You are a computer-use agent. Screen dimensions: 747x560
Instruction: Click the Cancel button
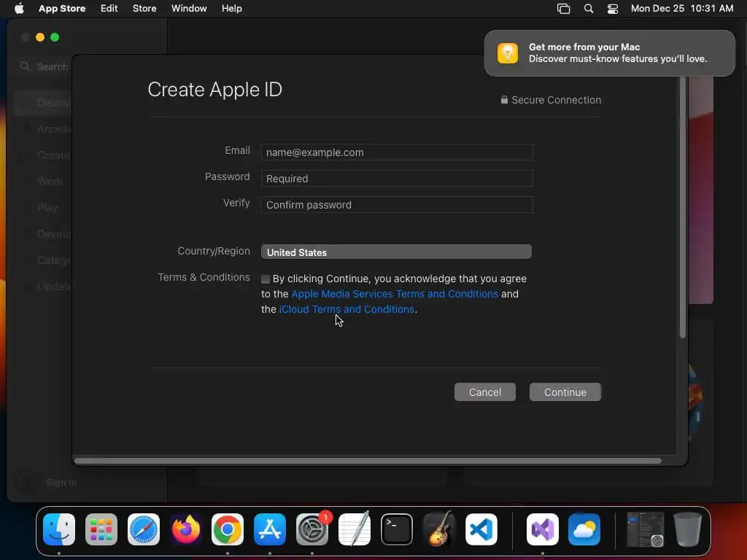coord(485,392)
